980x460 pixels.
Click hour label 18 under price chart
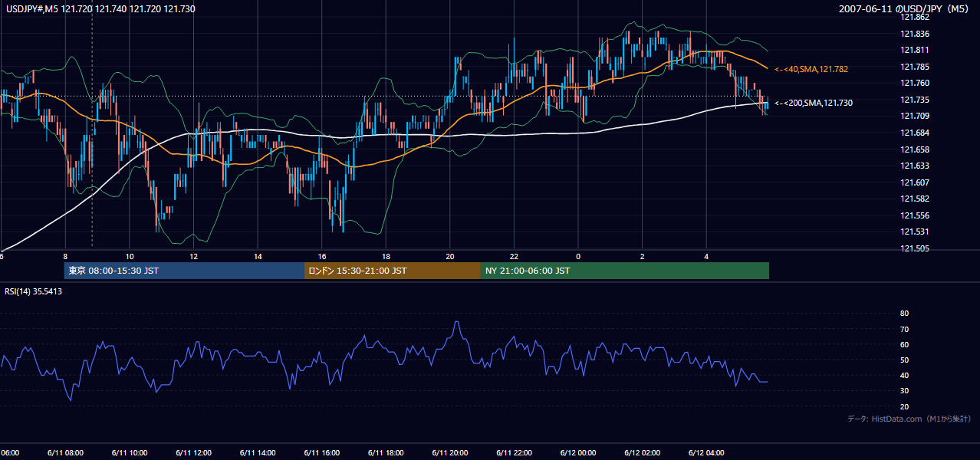click(x=386, y=256)
